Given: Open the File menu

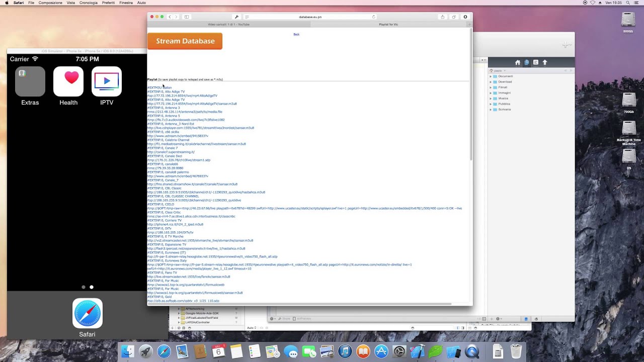Looking at the screenshot, I should coord(31,3).
